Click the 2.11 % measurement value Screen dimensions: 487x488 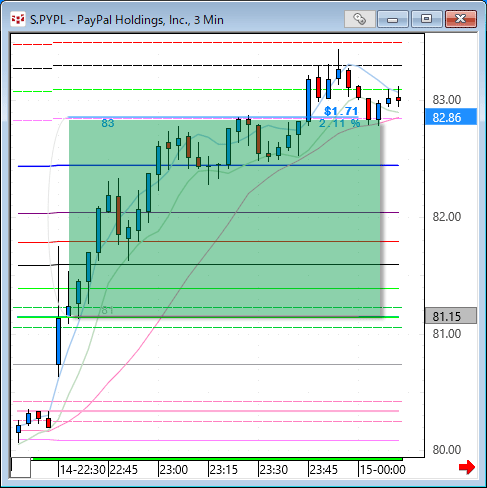[x=340, y=123]
